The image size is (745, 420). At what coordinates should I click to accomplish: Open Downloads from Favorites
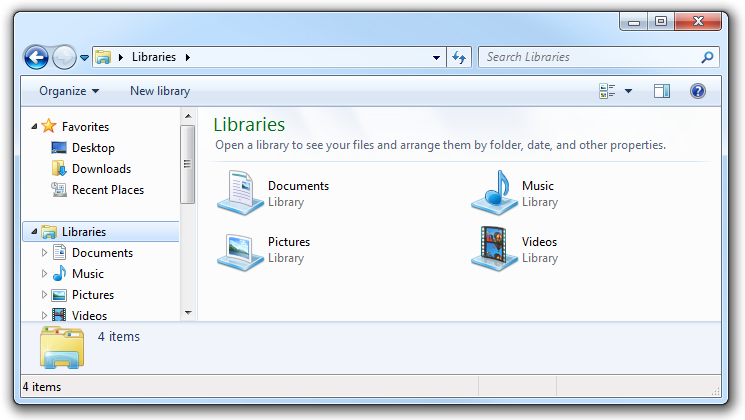101,169
